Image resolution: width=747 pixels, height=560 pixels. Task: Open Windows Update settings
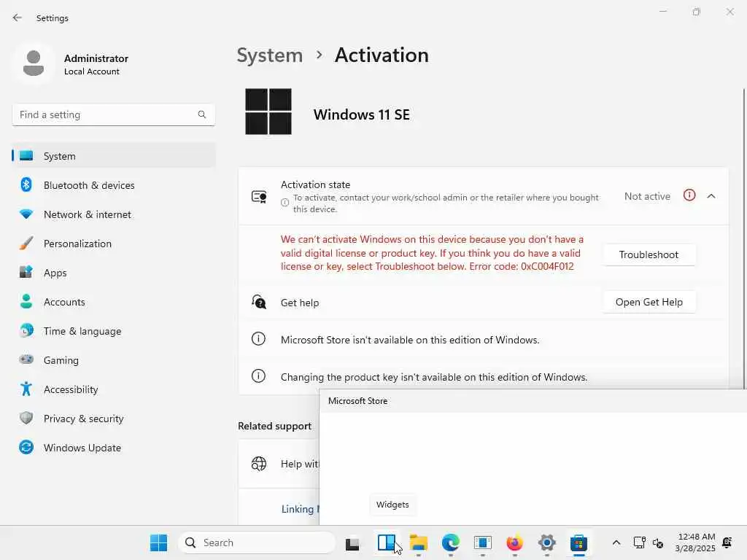113,448
